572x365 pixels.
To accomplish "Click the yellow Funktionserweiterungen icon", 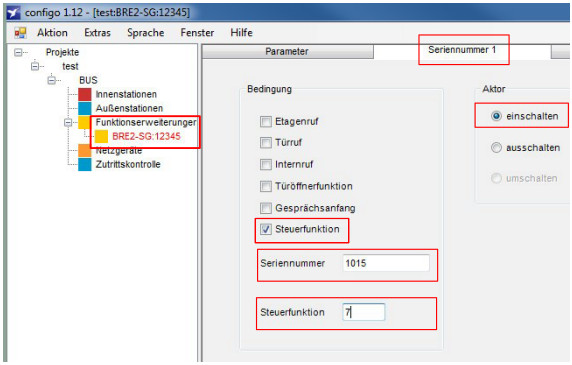I will pos(84,122).
